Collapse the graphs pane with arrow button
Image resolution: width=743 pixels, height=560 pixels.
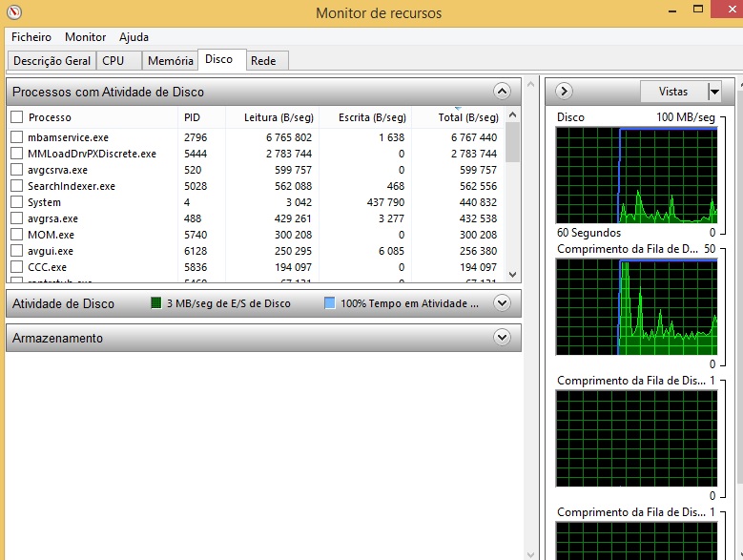pos(563,92)
